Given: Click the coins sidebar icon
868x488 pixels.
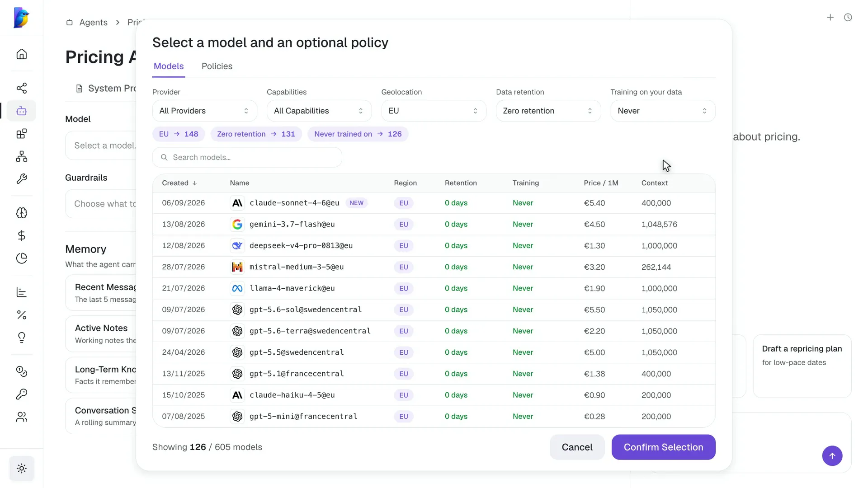Looking at the screenshot, I should click(22, 371).
